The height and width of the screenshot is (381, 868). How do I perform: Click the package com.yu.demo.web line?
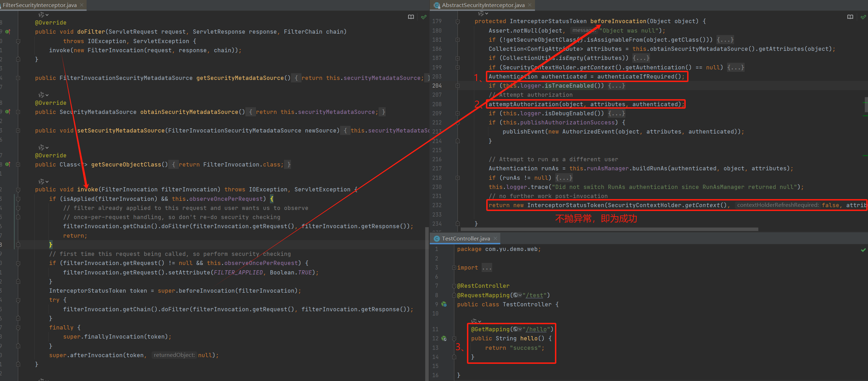tap(499, 249)
